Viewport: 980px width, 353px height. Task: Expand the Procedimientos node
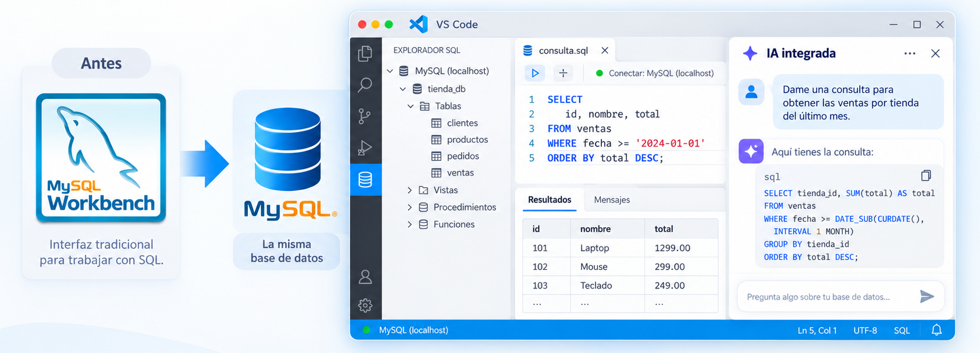point(410,207)
